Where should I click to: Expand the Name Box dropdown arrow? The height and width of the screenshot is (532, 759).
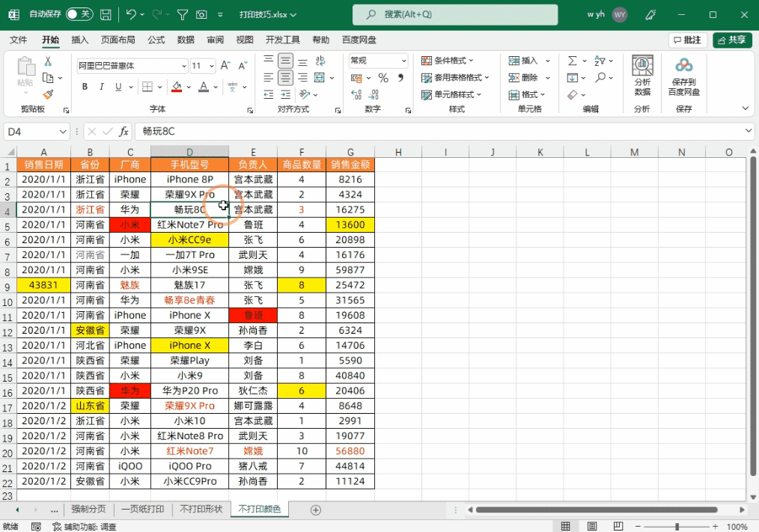[63, 132]
